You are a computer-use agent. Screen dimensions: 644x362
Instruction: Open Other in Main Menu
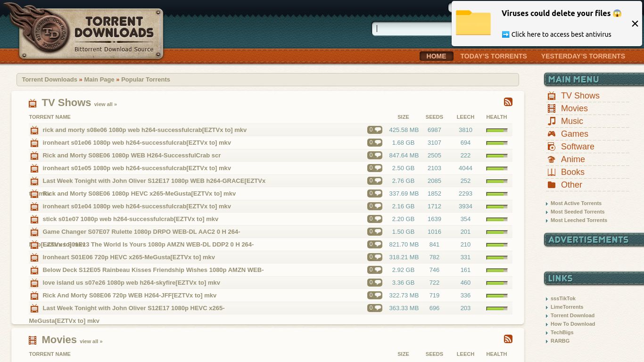pyautogui.click(x=571, y=185)
